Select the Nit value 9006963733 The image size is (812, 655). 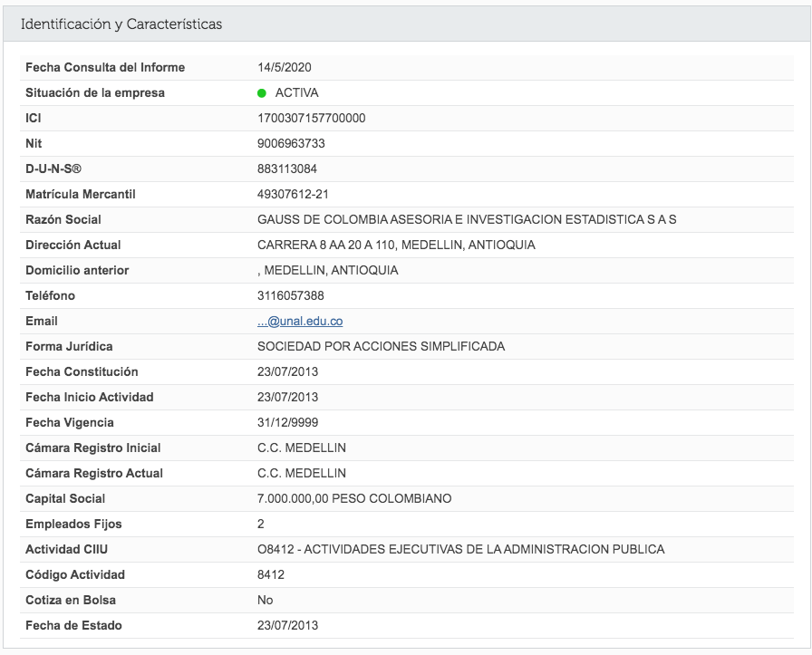click(291, 143)
